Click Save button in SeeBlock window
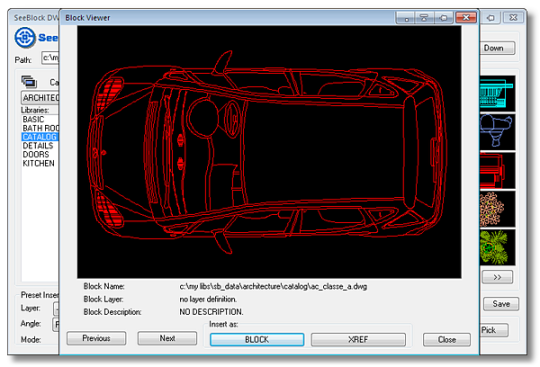The width and height of the screenshot is (540, 367). click(501, 304)
